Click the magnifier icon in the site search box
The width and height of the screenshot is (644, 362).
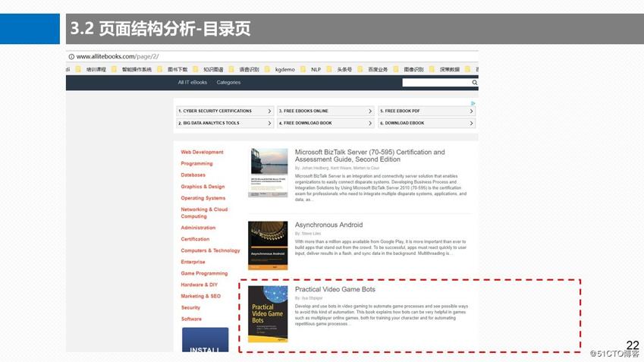pos(474,83)
